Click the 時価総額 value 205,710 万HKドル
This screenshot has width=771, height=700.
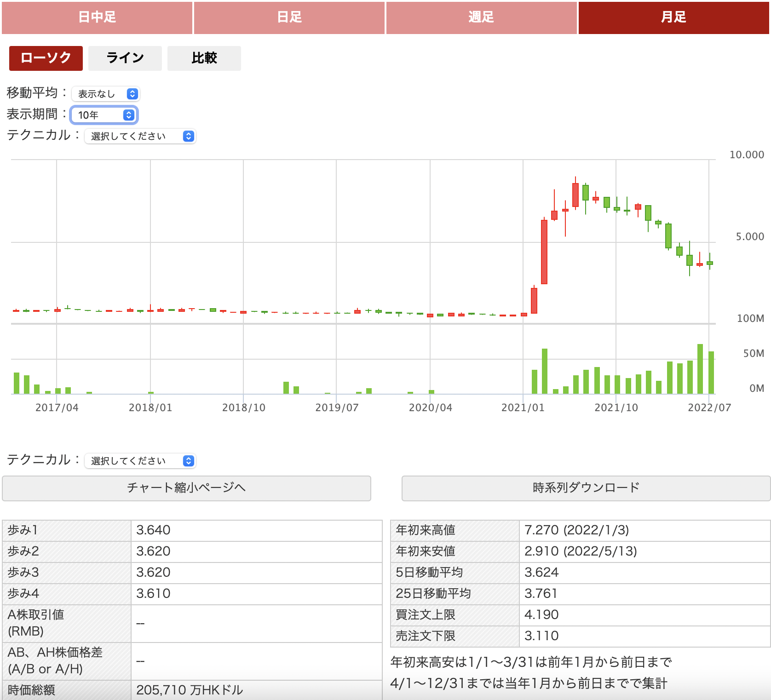190,690
